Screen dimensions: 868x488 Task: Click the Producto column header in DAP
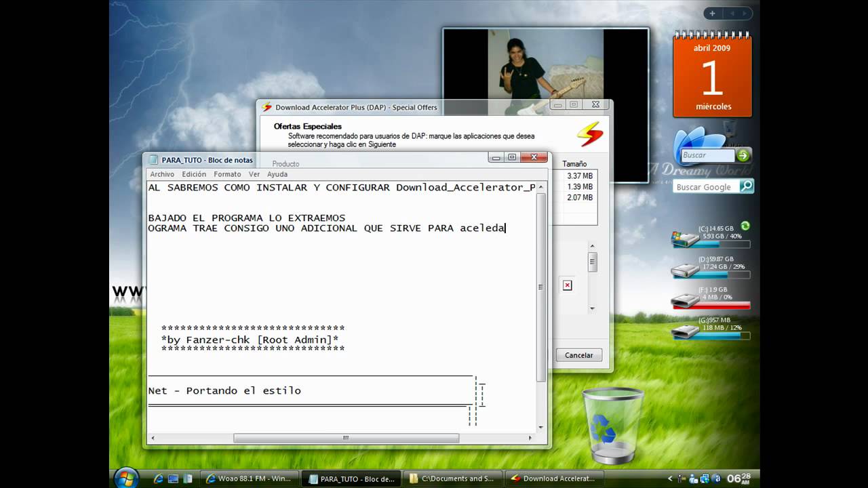point(285,163)
